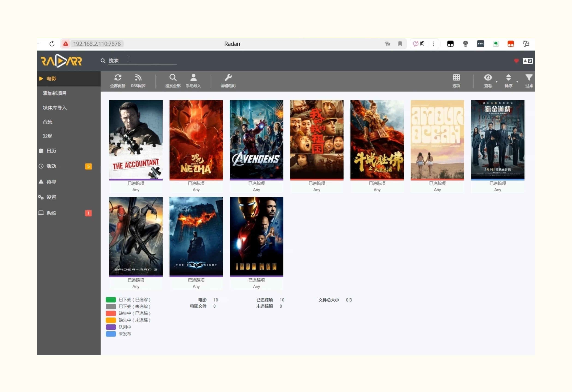
Task: Open Settings in the sidebar
Action: [x=51, y=197]
